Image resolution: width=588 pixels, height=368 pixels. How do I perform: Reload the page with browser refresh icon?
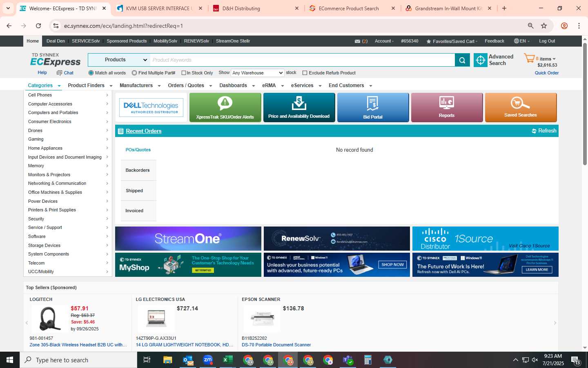click(x=38, y=26)
